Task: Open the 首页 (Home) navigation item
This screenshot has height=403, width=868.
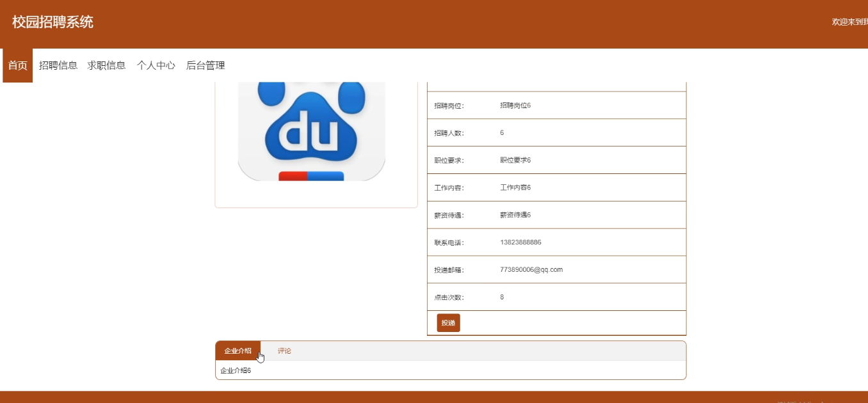Action: (16, 65)
